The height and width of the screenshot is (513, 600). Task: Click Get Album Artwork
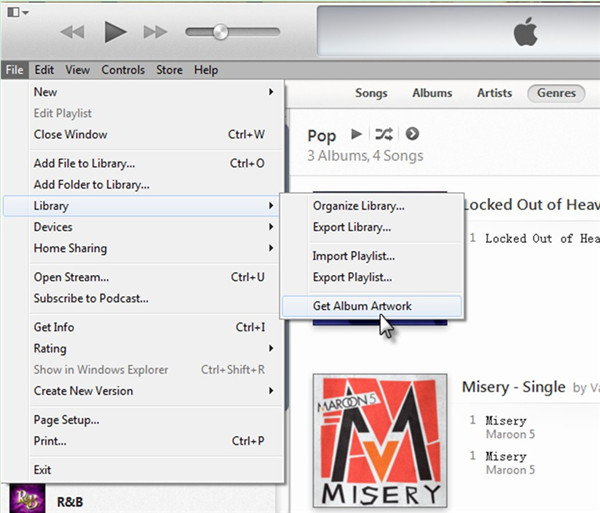(372, 306)
